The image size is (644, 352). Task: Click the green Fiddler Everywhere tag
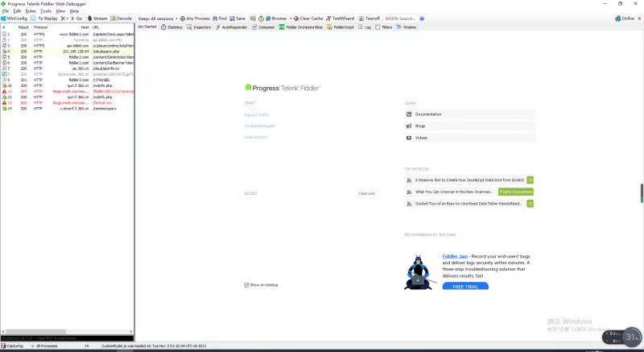click(516, 192)
